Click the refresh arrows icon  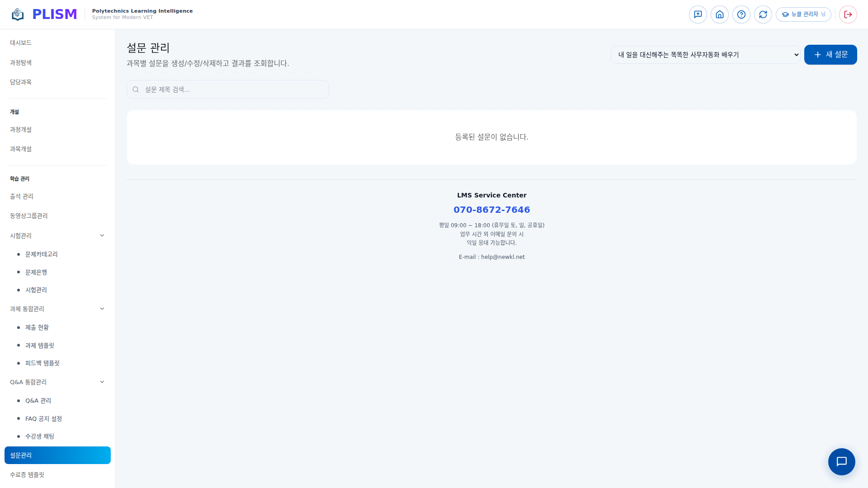[763, 14]
